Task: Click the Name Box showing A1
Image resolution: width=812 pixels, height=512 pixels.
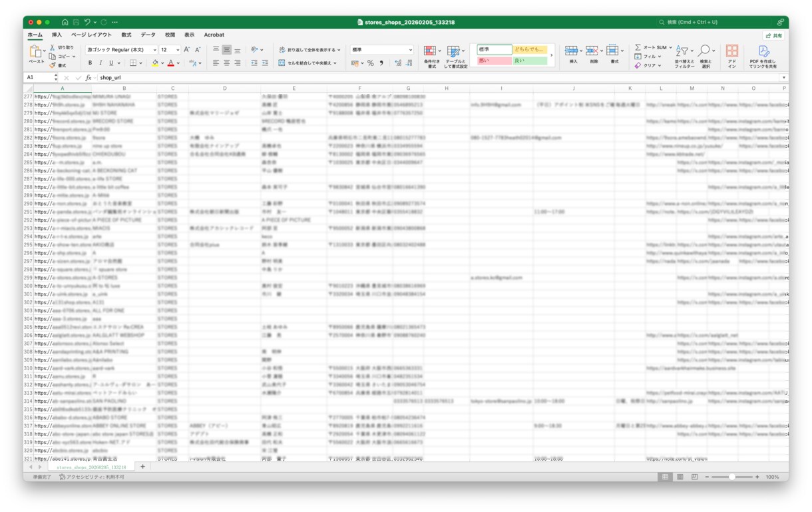Action: tap(41, 78)
